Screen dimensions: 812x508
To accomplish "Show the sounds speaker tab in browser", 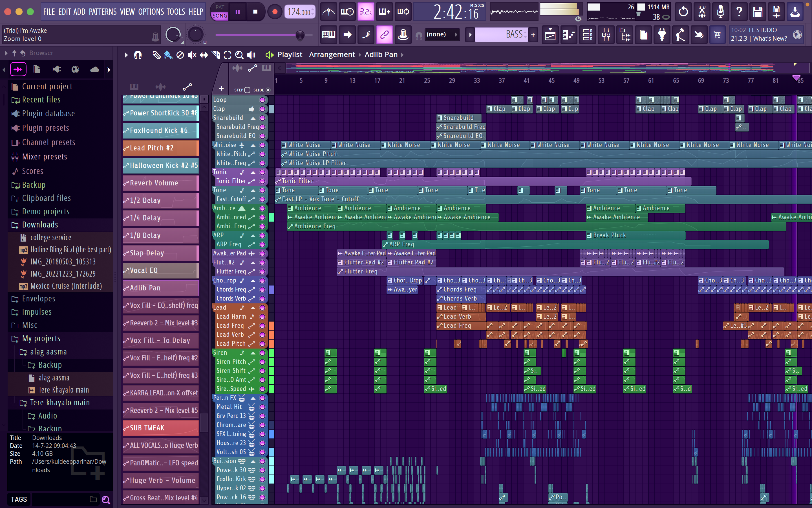I will 56,69.
